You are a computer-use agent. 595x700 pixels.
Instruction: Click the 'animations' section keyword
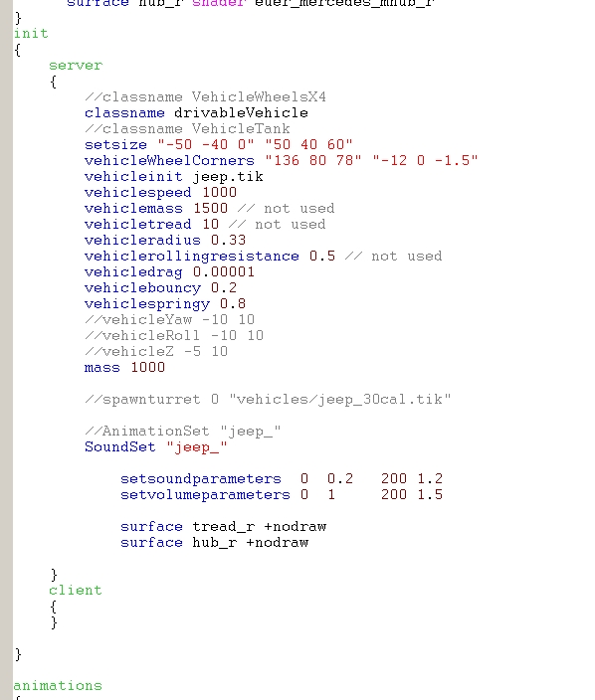pyautogui.click(x=58, y=686)
